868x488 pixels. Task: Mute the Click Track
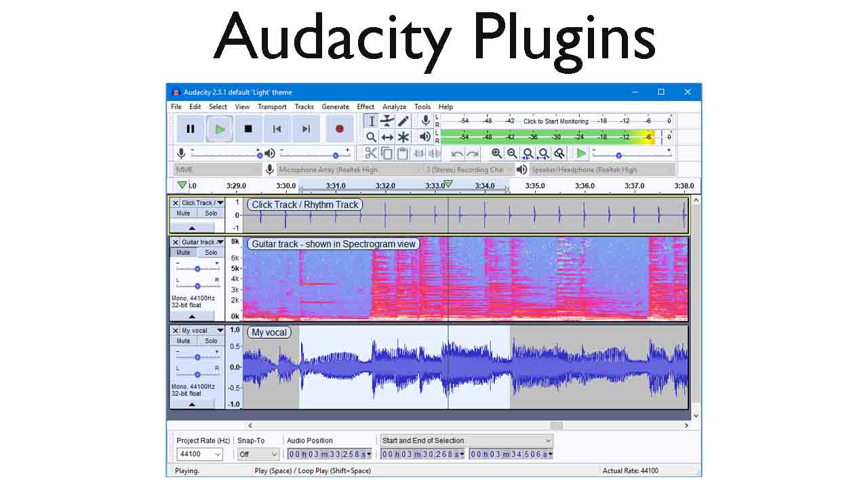(182, 213)
